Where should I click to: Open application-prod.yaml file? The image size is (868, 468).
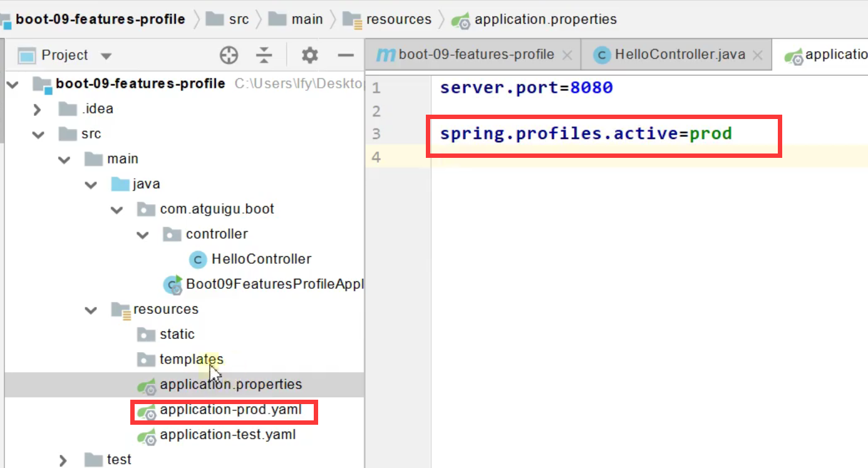230,410
